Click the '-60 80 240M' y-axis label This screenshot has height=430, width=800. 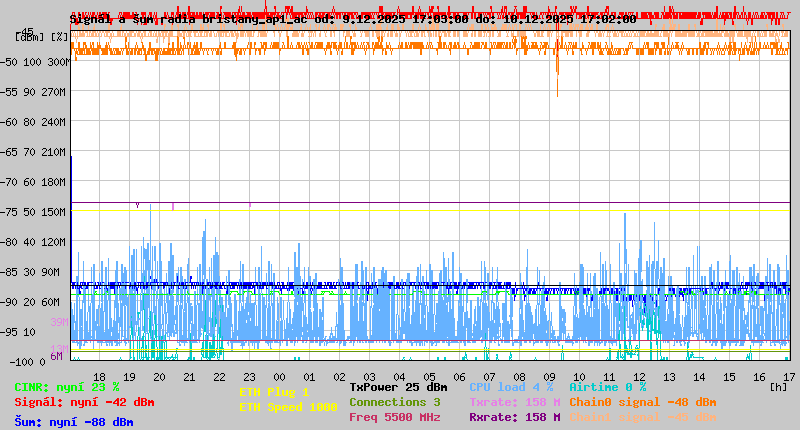click(x=35, y=122)
